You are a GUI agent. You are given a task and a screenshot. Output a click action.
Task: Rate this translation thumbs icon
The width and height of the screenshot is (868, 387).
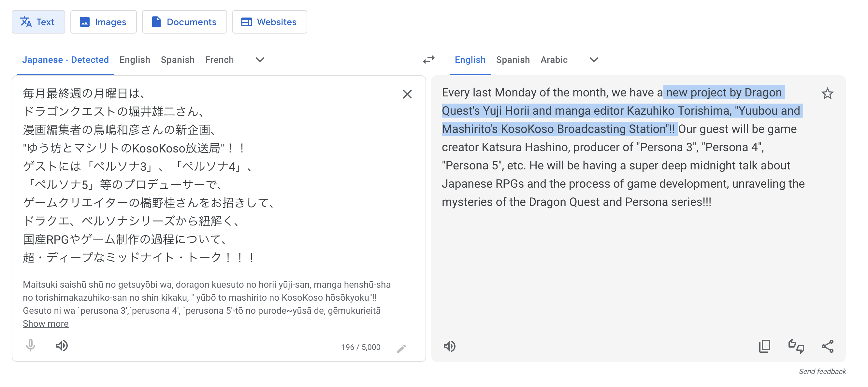[796, 346]
